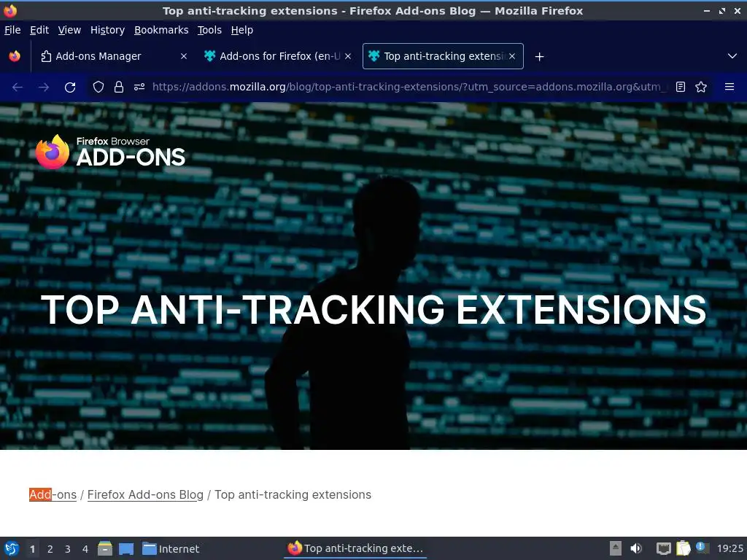Image resolution: width=747 pixels, height=560 pixels.
Task: Open a new tab with plus button
Action: click(539, 57)
